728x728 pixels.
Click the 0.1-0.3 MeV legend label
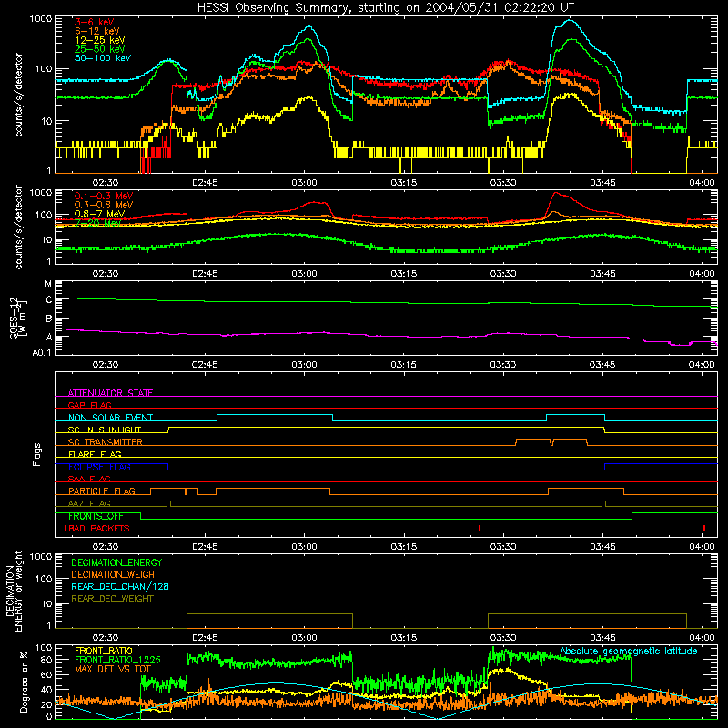[x=104, y=196]
